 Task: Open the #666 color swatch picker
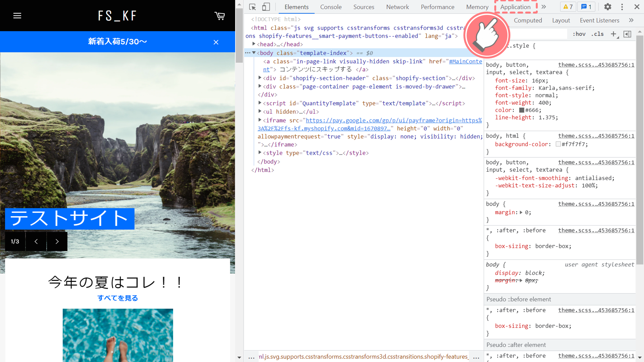pyautogui.click(x=522, y=110)
